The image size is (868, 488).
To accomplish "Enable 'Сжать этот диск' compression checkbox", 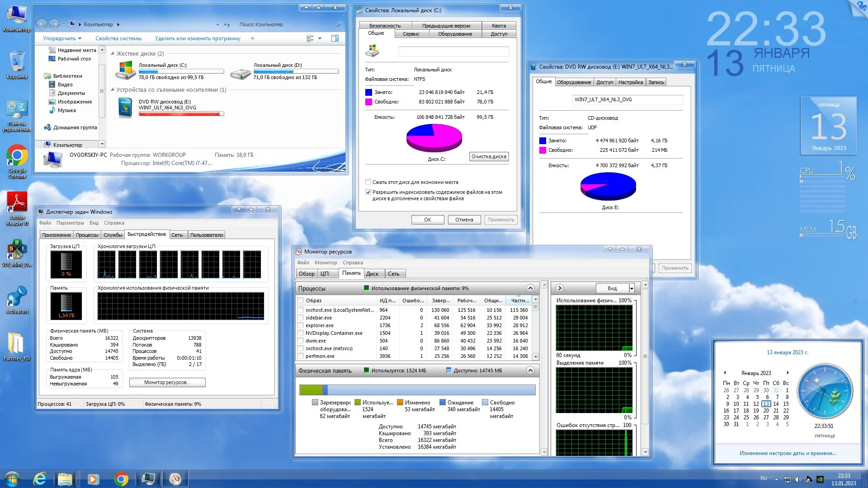I will [x=368, y=182].
